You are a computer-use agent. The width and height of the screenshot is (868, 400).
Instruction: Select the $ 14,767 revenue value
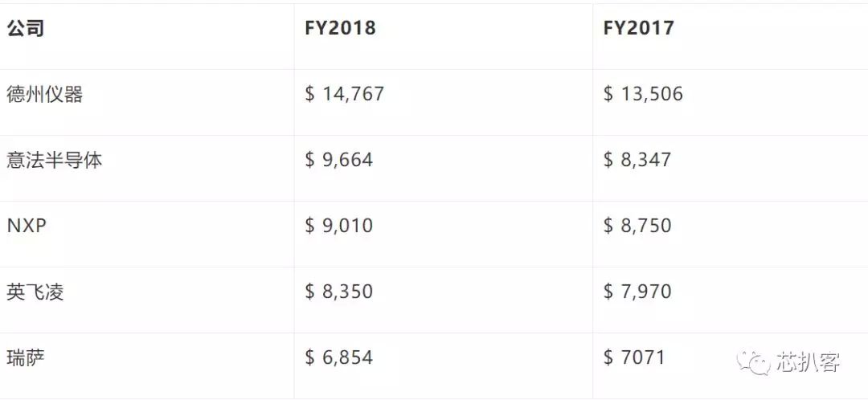point(344,94)
